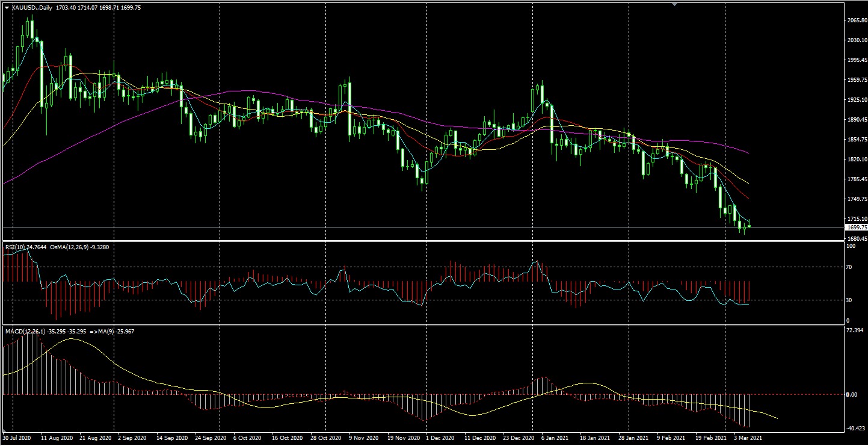
Task: Click the 1890.45 price axis label
Action: pos(856,120)
